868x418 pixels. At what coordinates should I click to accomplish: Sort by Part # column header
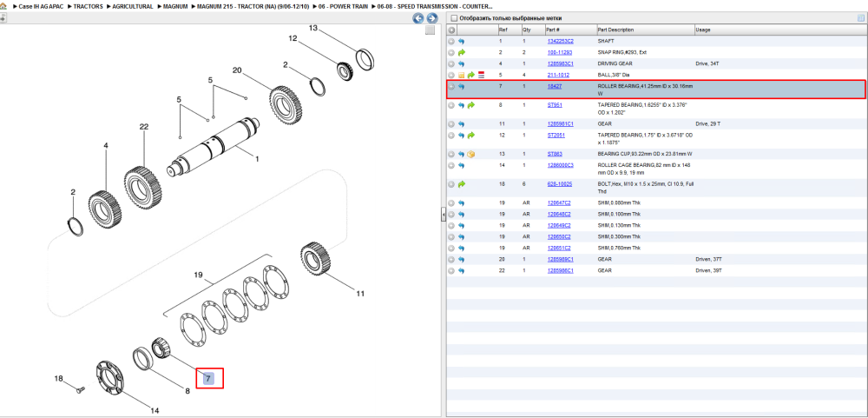[x=569, y=30]
